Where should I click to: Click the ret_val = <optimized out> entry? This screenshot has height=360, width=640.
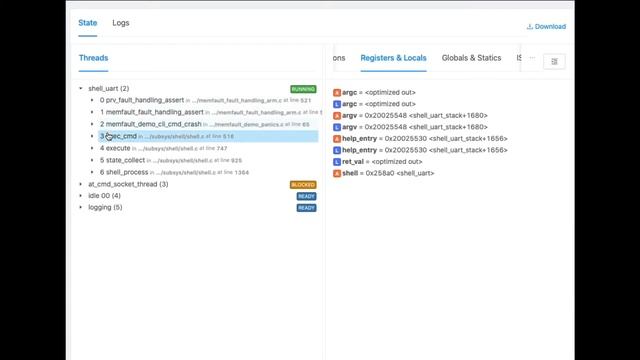coord(382,162)
